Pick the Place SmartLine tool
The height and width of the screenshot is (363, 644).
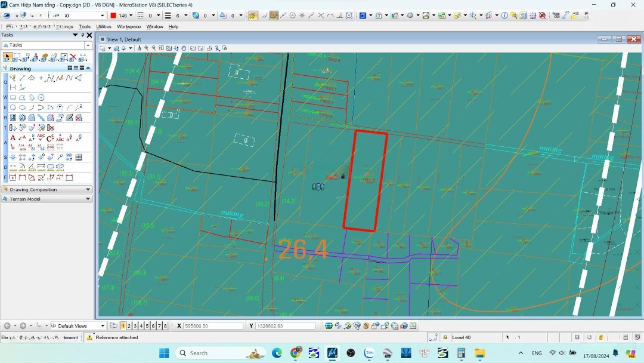click(13, 78)
